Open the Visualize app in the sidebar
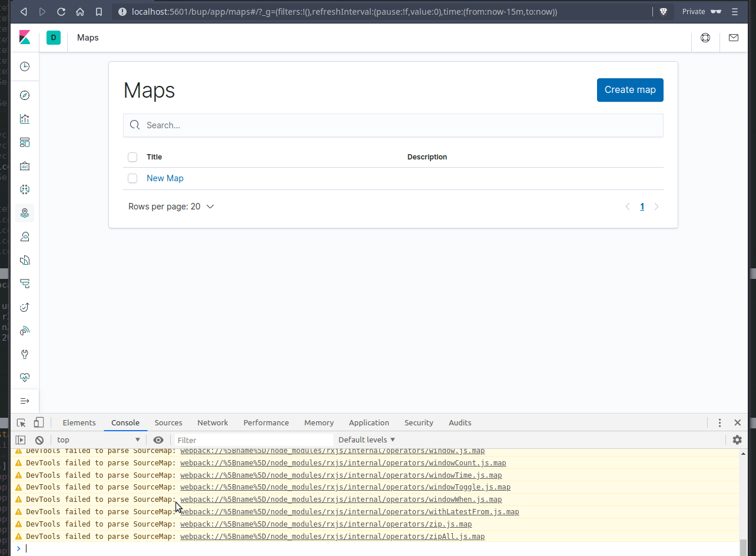 [25, 119]
